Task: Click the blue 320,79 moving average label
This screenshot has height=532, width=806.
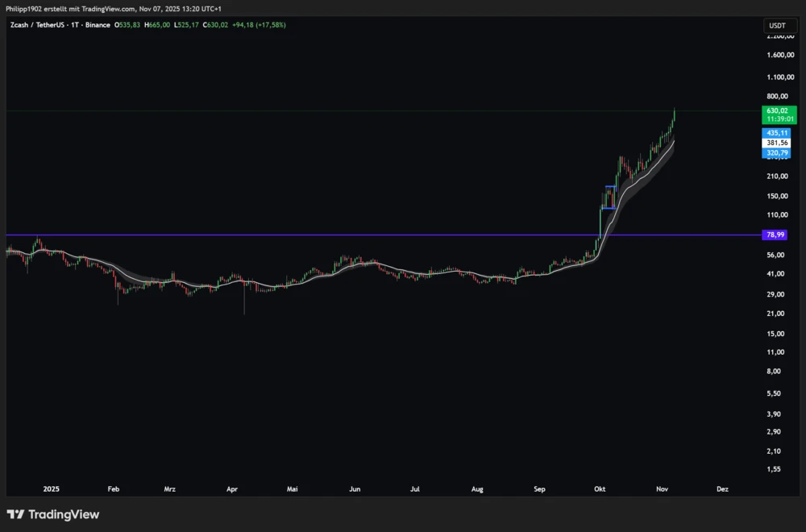Action: click(776, 152)
